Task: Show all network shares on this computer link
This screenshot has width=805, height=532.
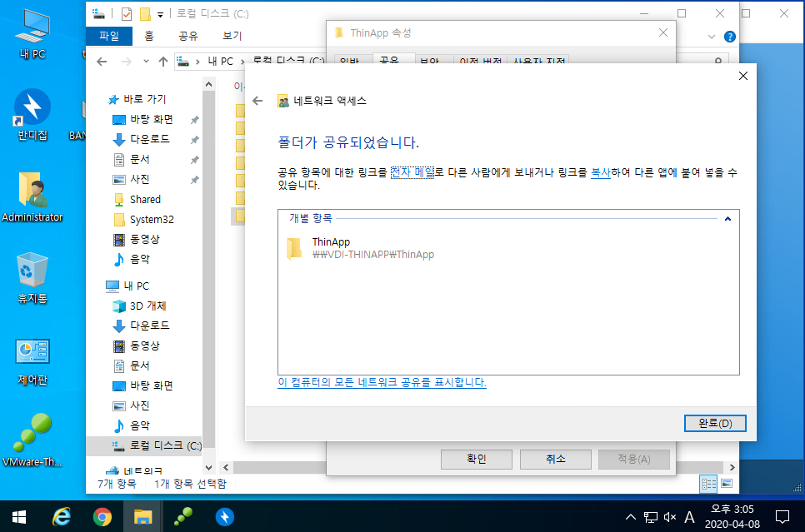Action: (x=382, y=382)
